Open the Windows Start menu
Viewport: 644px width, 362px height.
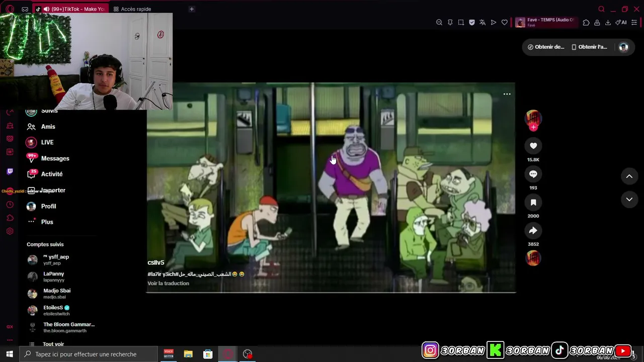pos(10,354)
